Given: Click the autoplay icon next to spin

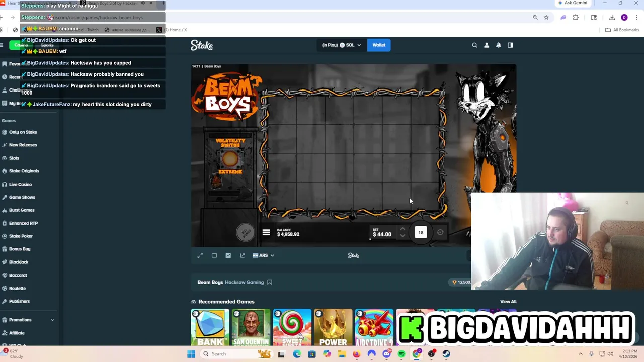Looking at the screenshot, I should click(x=440, y=232).
